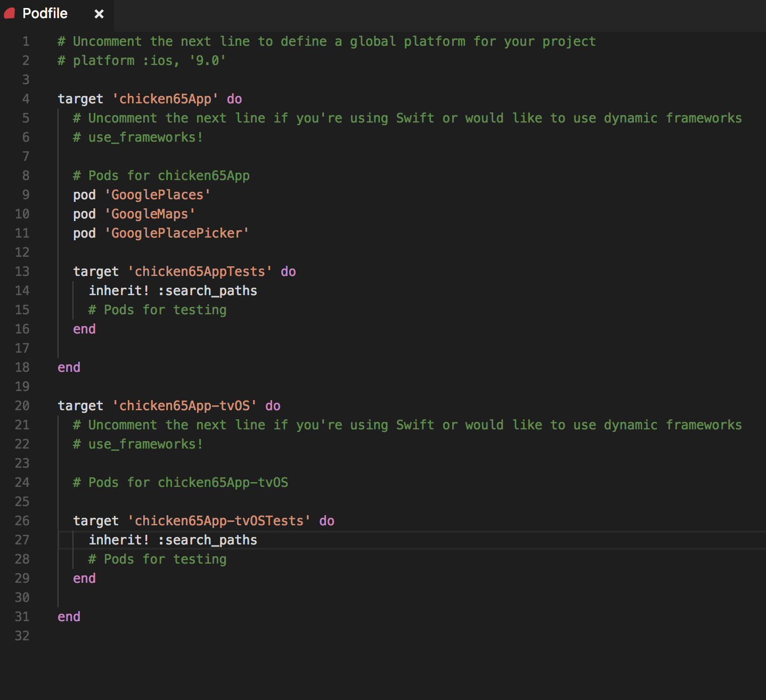Click the inherit! :search_paths statement on line 14
Screen dimensions: 766x700
173,290
